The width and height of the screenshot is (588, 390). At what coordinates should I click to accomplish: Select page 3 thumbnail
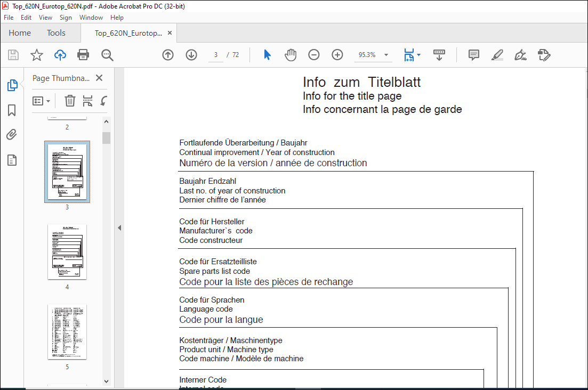[67, 172]
